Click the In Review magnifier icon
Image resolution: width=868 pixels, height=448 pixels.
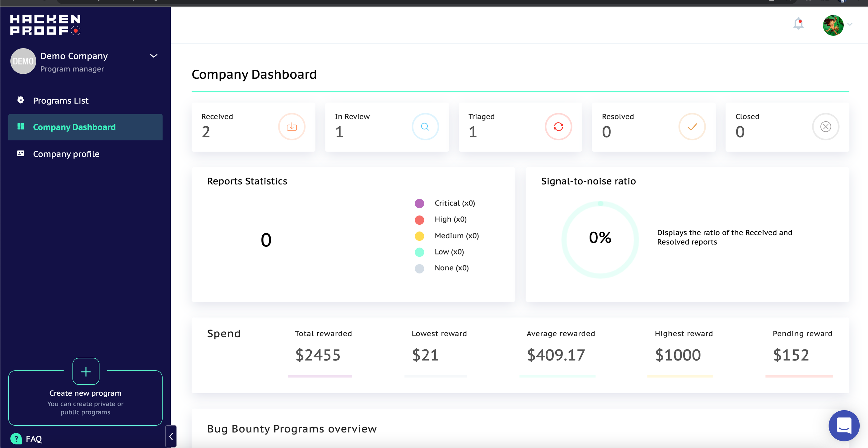coord(425,127)
